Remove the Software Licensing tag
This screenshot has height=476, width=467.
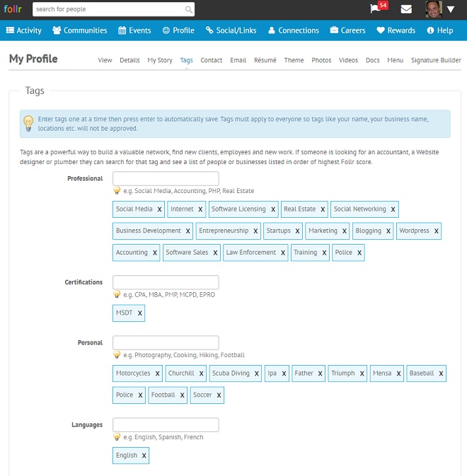(x=273, y=209)
